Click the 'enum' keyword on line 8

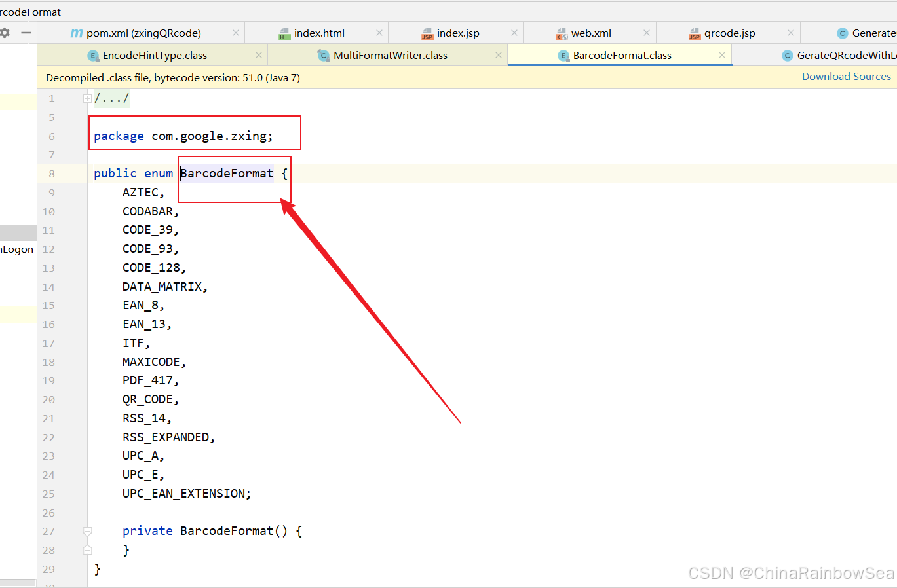pyautogui.click(x=159, y=174)
